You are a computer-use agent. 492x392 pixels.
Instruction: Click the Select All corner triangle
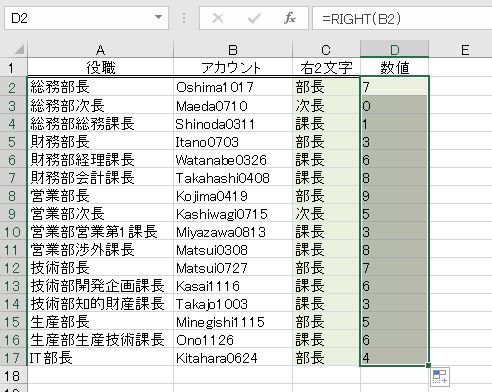click(19, 50)
